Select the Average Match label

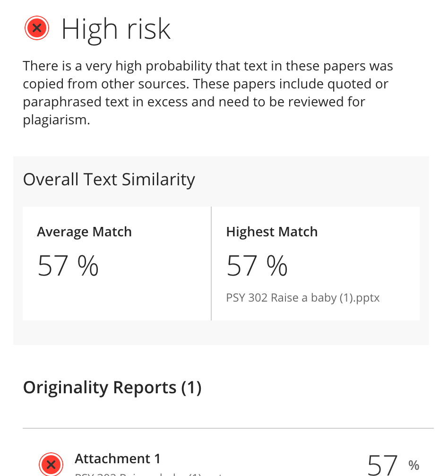click(x=85, y=232)
